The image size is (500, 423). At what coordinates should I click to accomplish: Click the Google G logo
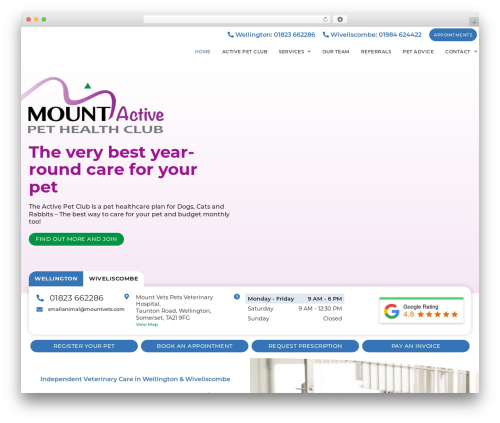(391, 311)
